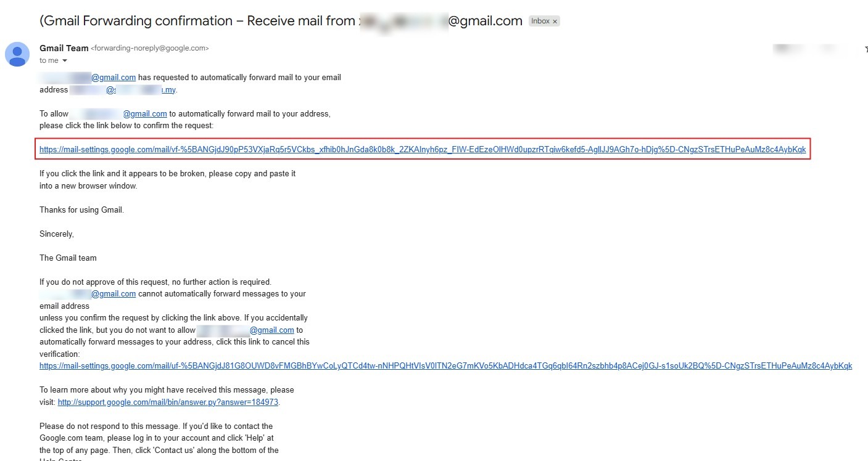Click the Gmail Team sender name
Screen dimensions: 868x461
pyautogui.click(x=64, y=48)
